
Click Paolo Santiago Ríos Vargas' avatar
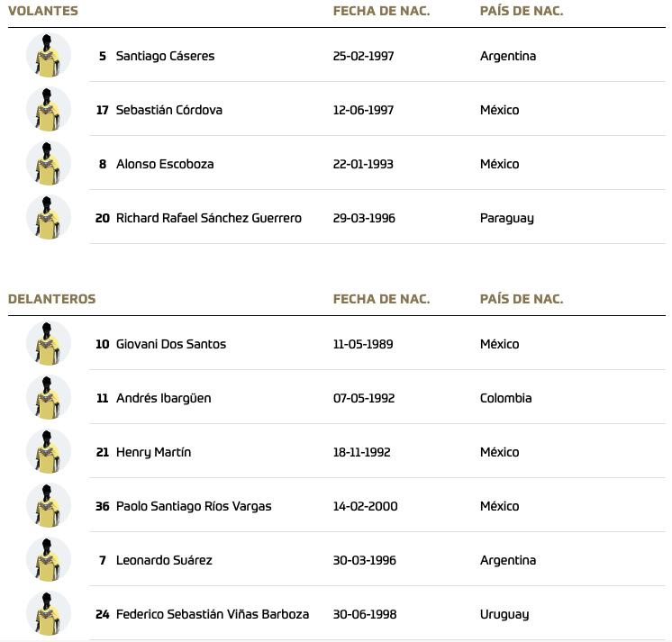tap(49, 506)
